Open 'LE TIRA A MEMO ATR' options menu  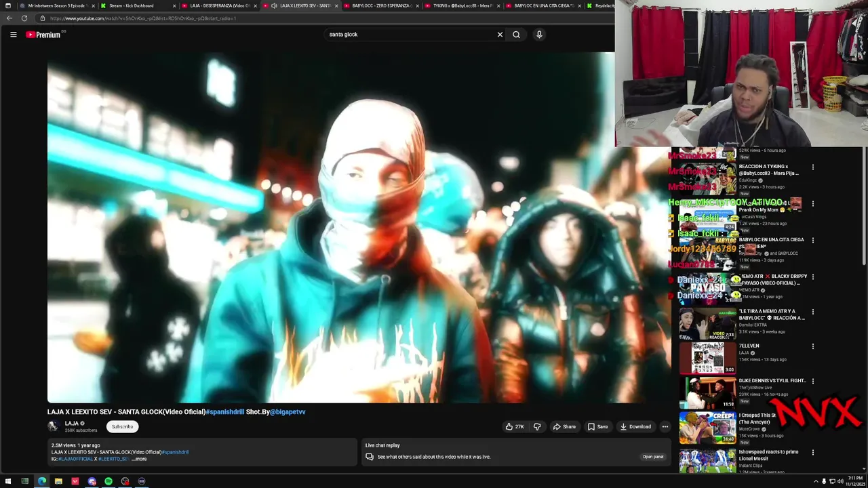(812, 312)
